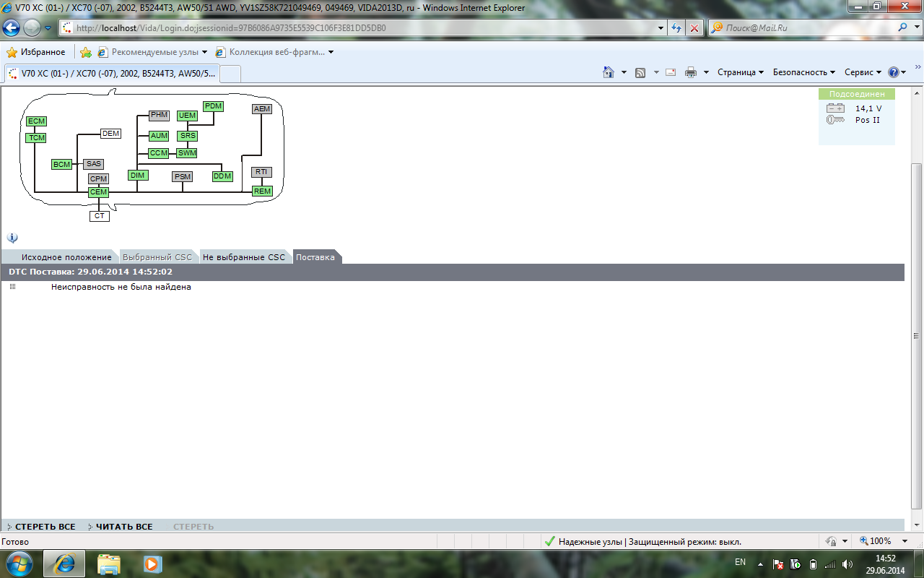Click the printer icon in command bar

tap(691, 72)
